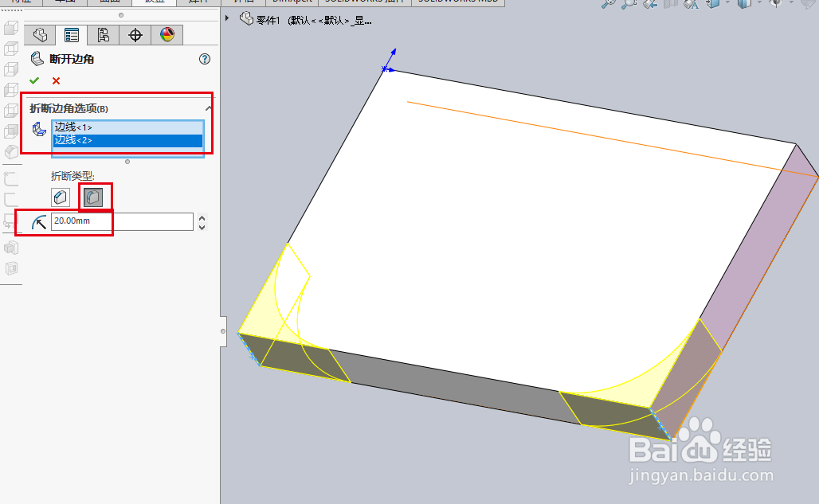The image size is (819, 504).
Task: Activate the Zoom to Area tool
Action: [629, 4]
